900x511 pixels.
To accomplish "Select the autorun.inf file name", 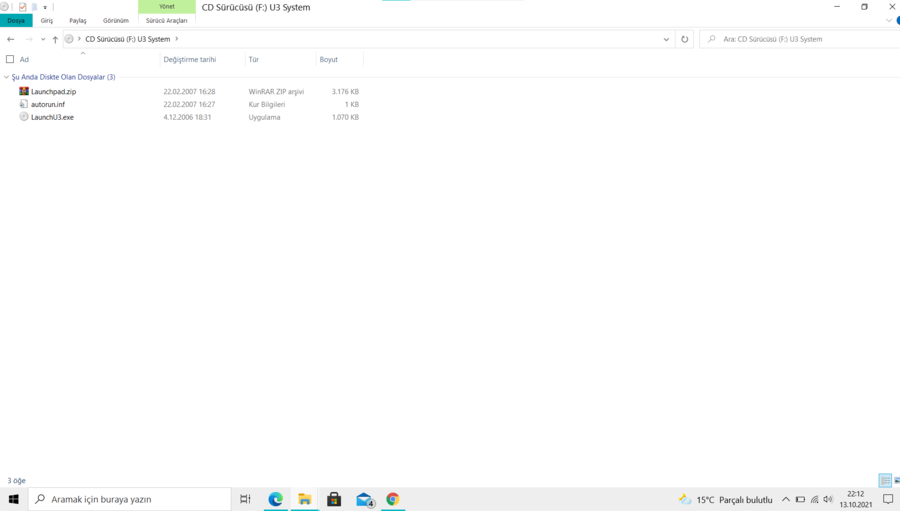I will pyautogui.click(x=48, y=104).
